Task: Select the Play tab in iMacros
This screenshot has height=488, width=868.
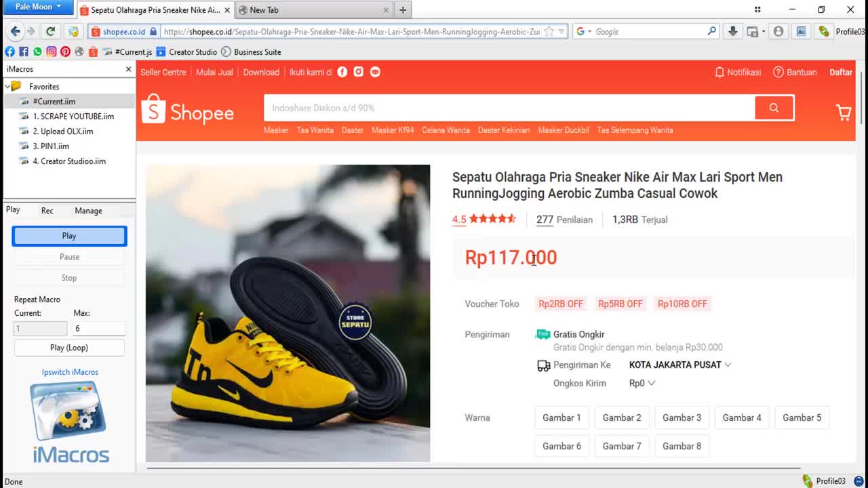Action: [x=13, y=210]
